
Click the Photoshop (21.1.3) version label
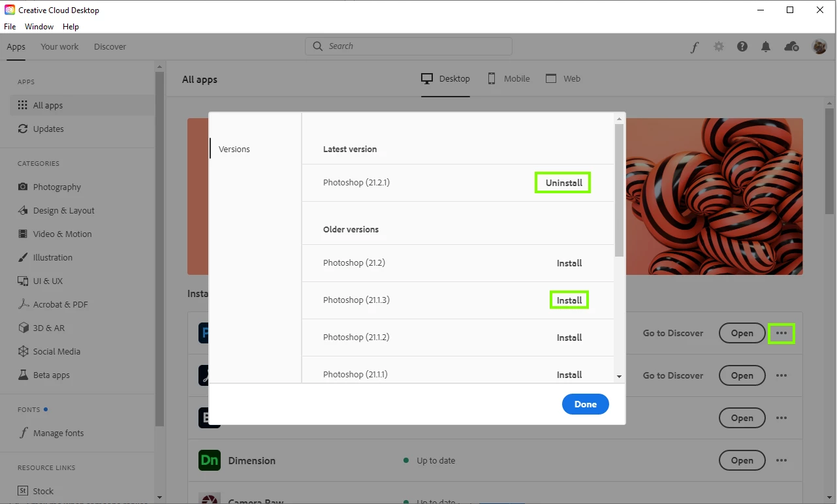coord(356,300)
